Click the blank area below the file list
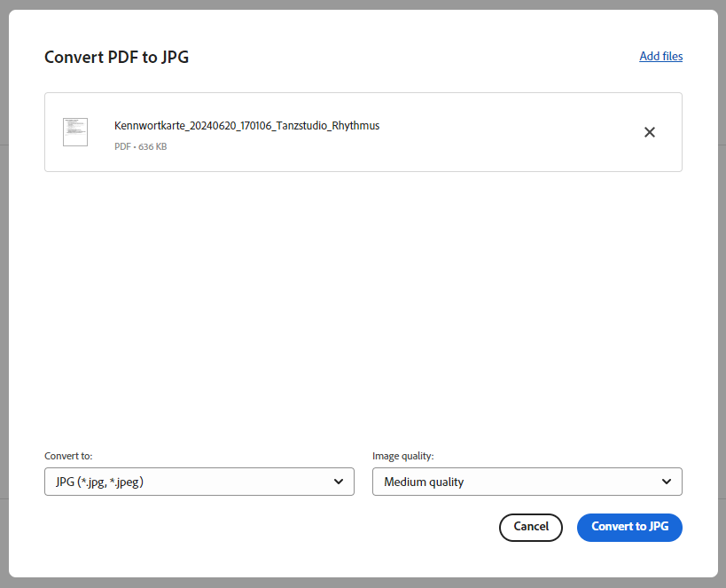Screen dimensions: 726x588 click(x=363, y=306)
